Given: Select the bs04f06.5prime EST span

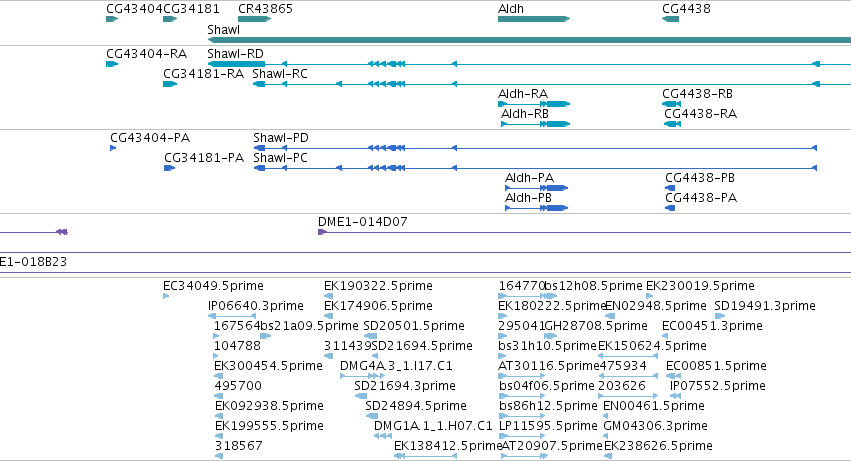Looking at the screenshot, I should [x=522, y=396].
